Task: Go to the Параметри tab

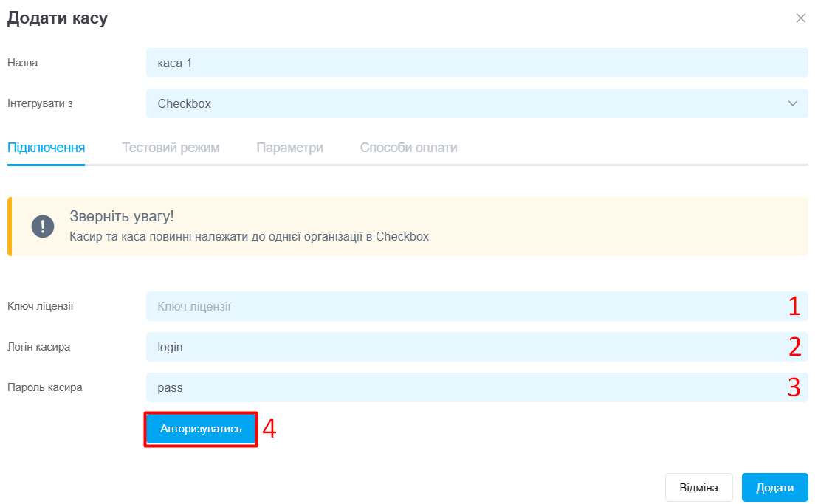Action: tap(289, 148)
